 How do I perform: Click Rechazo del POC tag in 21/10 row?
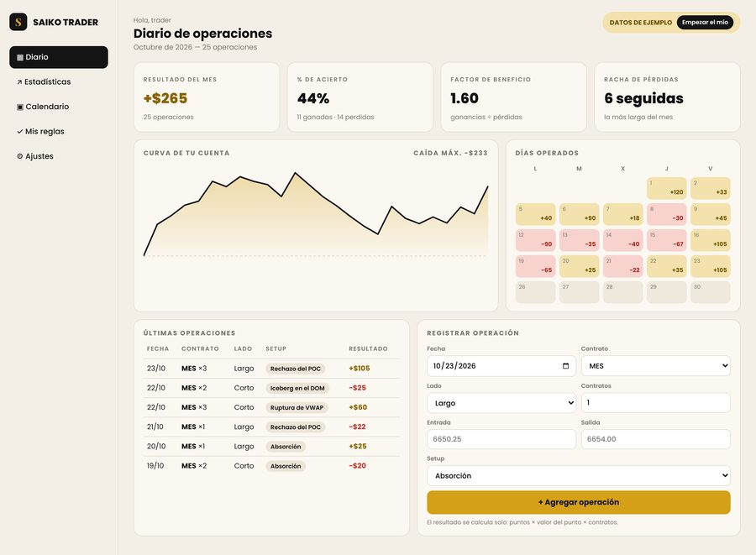point(296,427)
